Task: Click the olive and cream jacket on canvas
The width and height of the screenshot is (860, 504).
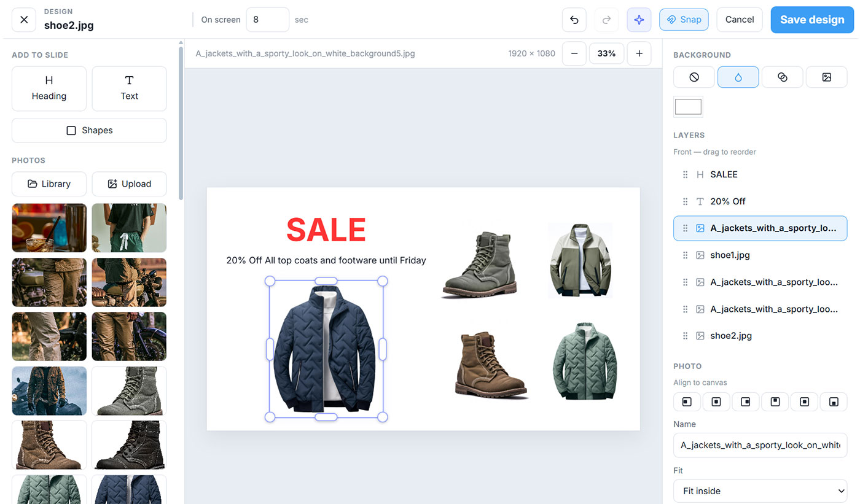Action: pyautogui.click(x=580, y=260)
